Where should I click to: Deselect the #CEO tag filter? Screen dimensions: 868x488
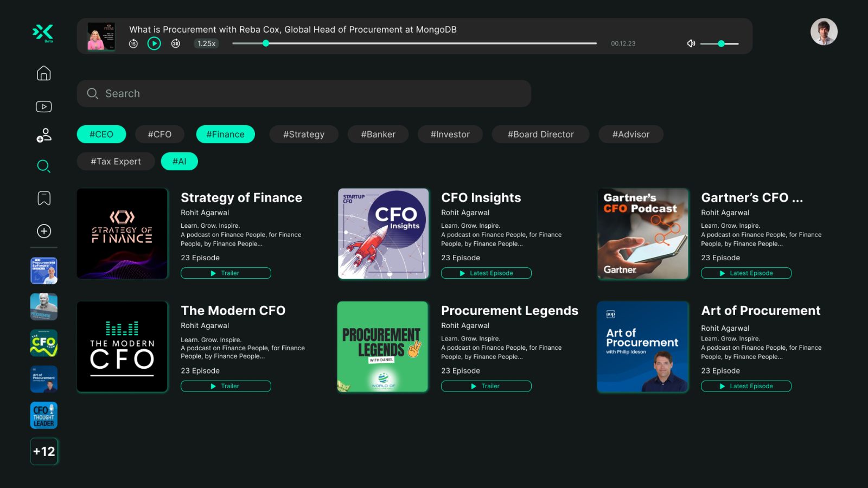[101, 134]
